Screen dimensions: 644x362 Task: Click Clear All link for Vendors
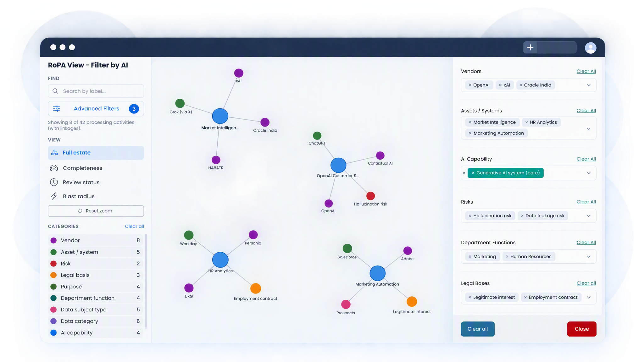586,71
